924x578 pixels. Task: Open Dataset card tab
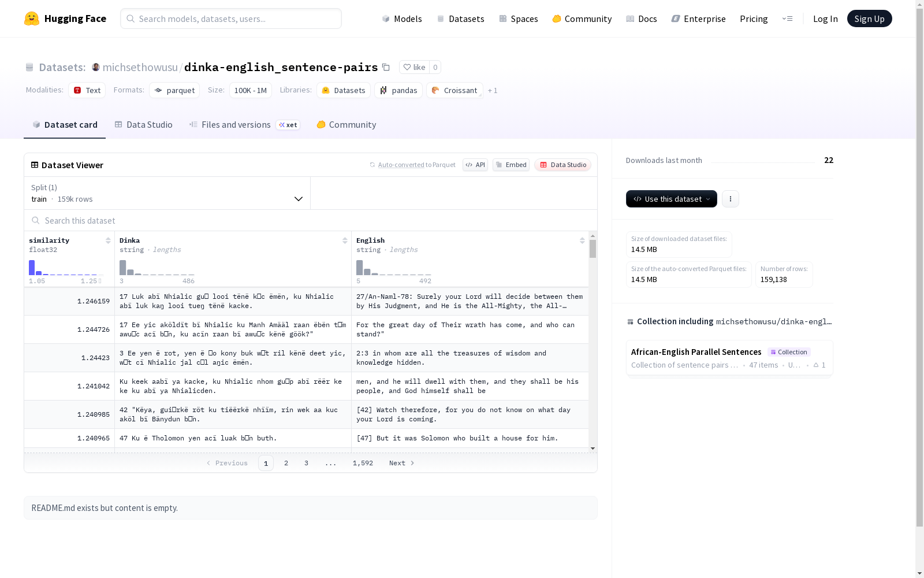coord(65,124)
